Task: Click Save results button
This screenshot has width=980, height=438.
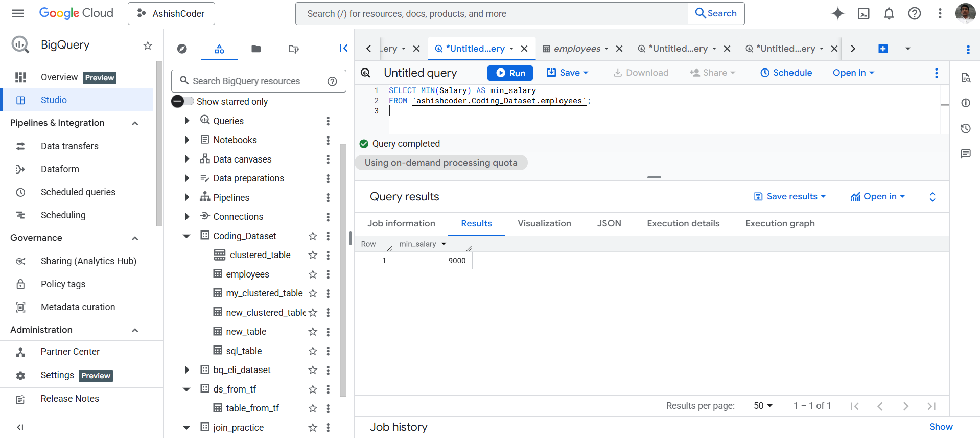Action: 790,196
